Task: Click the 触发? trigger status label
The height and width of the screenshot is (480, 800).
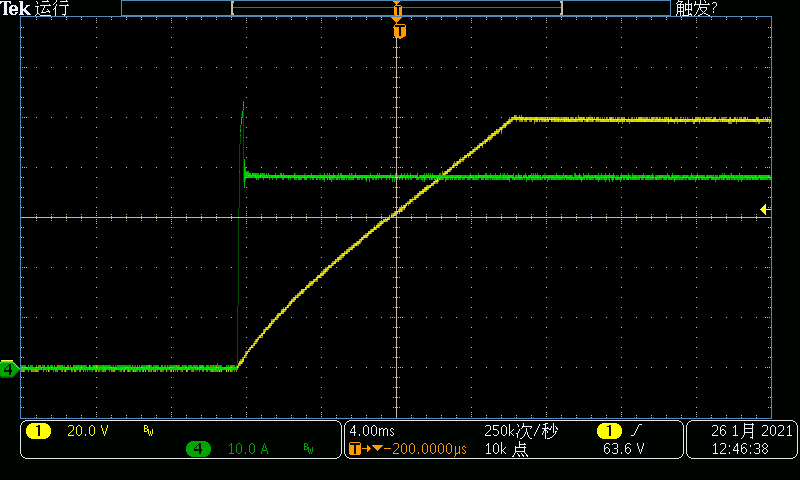Action: tap(696, 8)
